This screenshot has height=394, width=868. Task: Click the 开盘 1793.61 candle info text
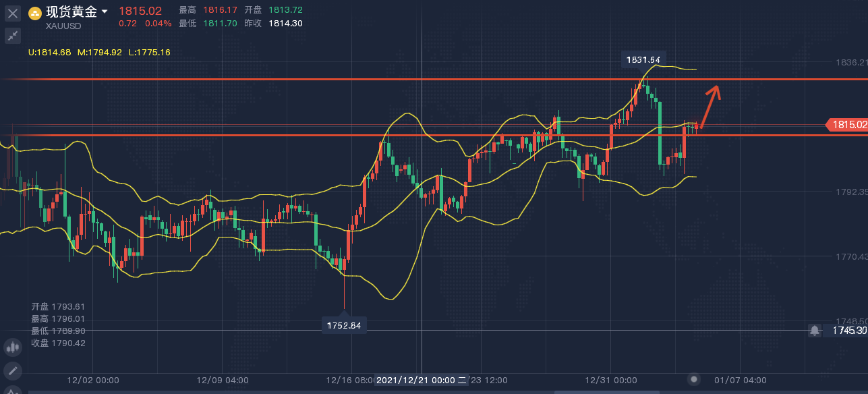(58, 306)
